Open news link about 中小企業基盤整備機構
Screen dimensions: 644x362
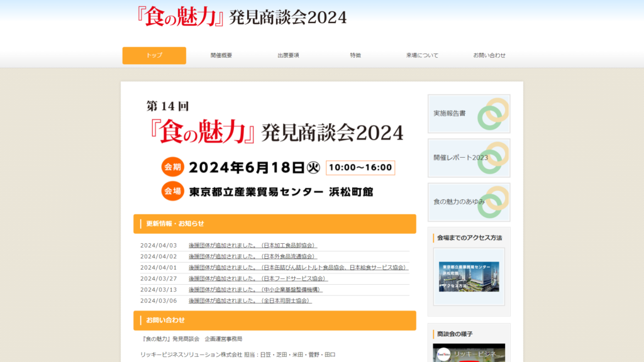point(255,290)
